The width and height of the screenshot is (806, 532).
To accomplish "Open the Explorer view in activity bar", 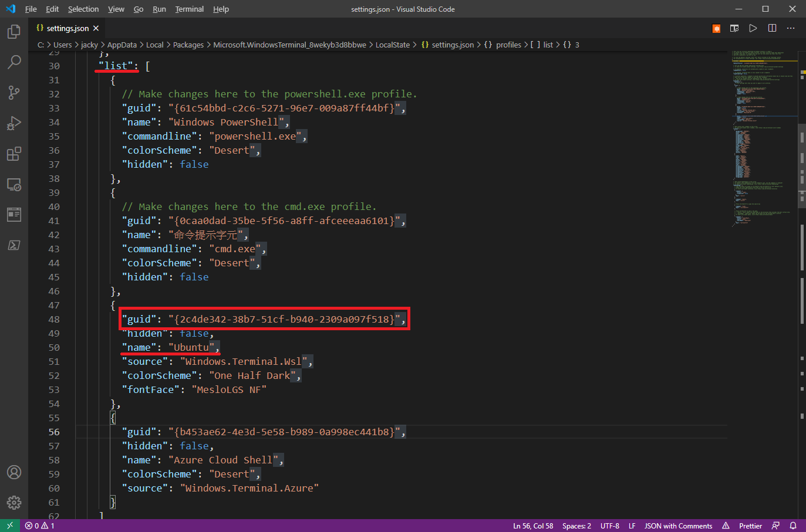I will (x=14, y=31).
